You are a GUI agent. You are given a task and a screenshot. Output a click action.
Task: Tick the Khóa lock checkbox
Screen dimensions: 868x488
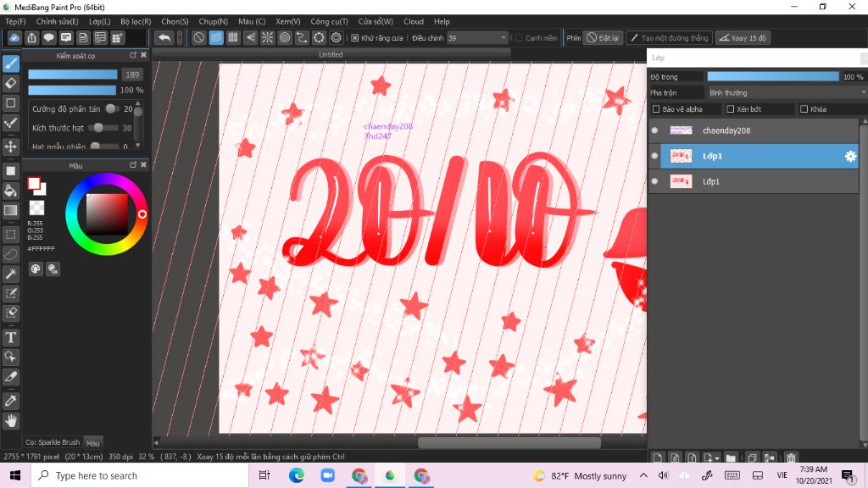point(804,109)
